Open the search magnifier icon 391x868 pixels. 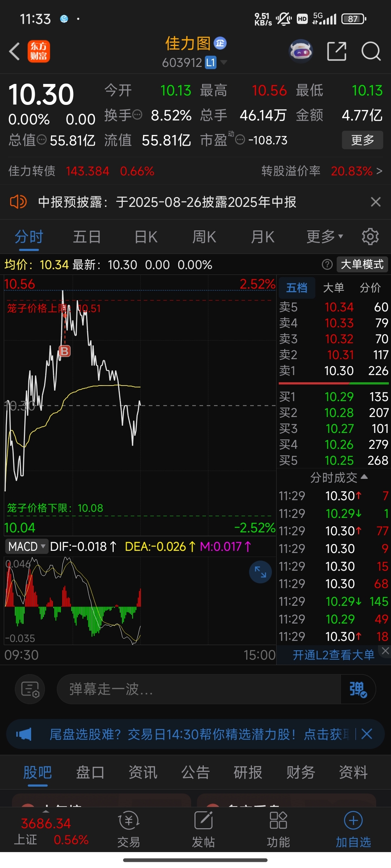pyautogui.click(x=371, y=51)
